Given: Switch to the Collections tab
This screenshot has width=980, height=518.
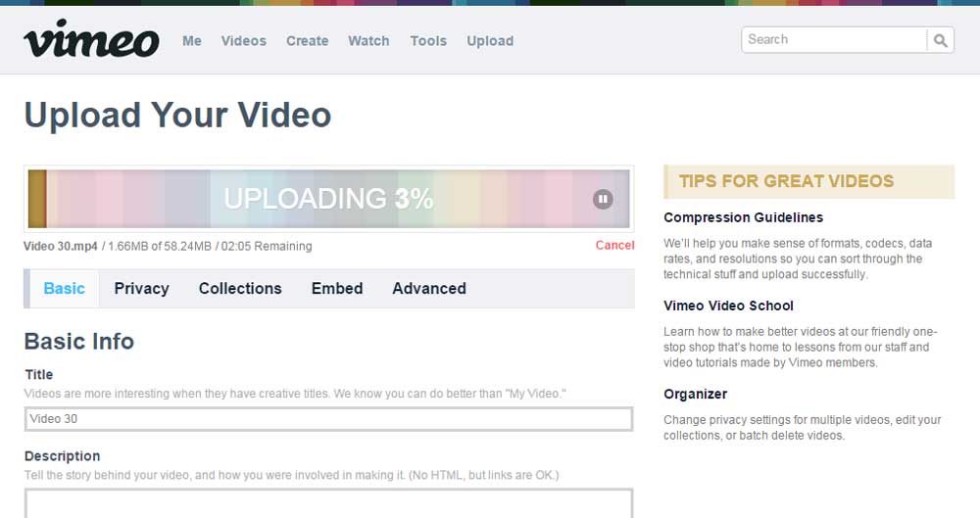Looking at the screenshot, I should click(240, 289).
